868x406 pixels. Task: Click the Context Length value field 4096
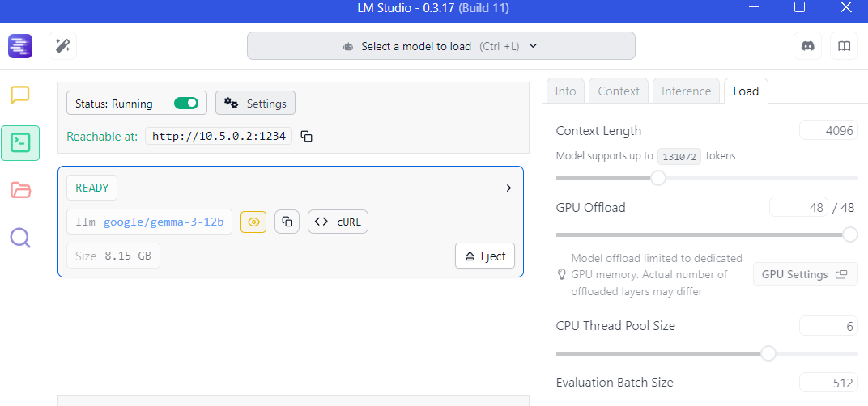pos(828,130)
